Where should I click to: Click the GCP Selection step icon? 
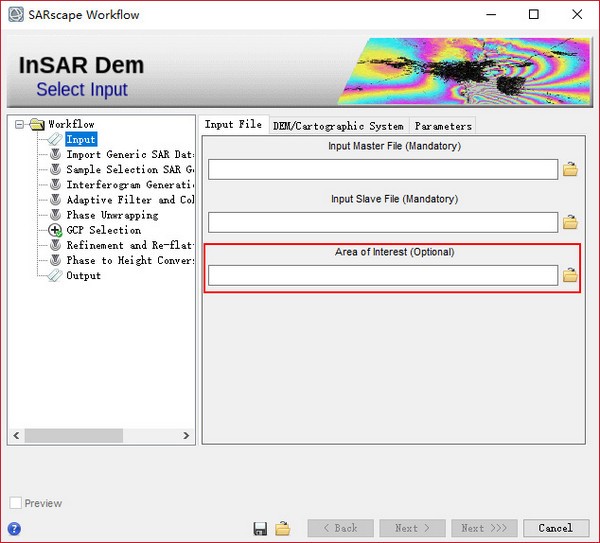click(x=55, y=230)
